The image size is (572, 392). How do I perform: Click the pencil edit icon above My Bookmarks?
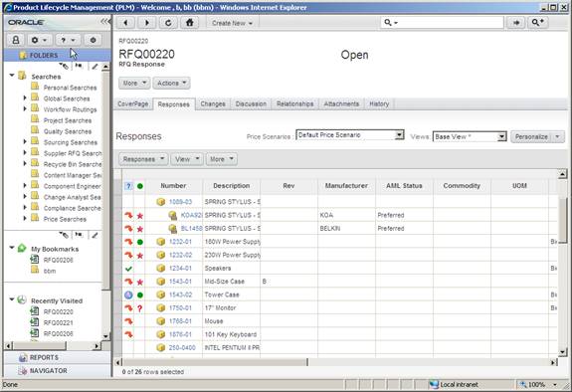(x=95, y=235)
